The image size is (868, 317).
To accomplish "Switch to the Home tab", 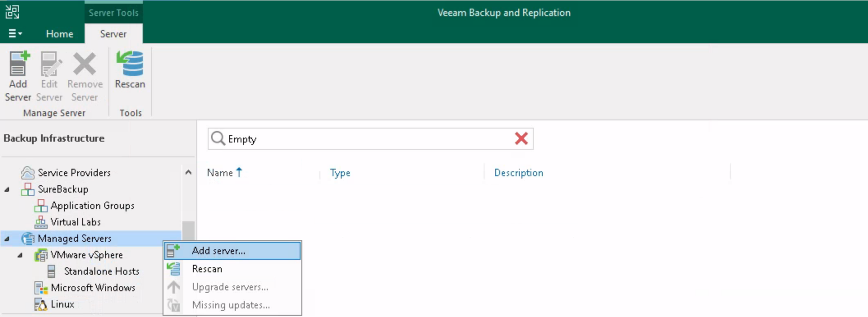I will point(60,34).
